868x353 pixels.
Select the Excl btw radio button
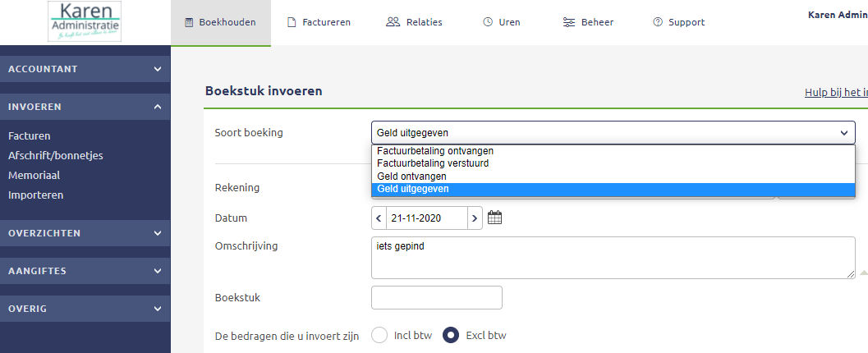[451, 335]
